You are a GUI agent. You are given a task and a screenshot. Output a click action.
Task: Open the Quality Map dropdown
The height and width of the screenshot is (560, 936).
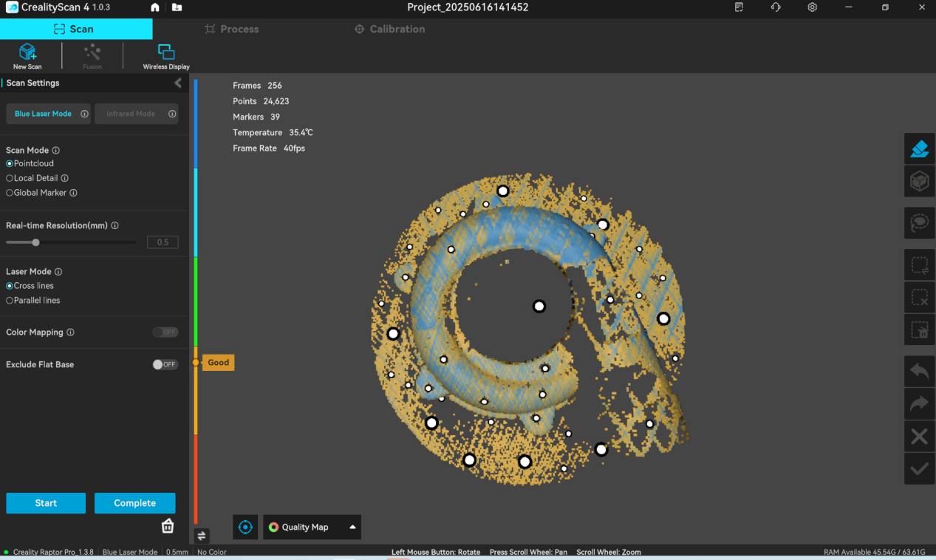312,527
